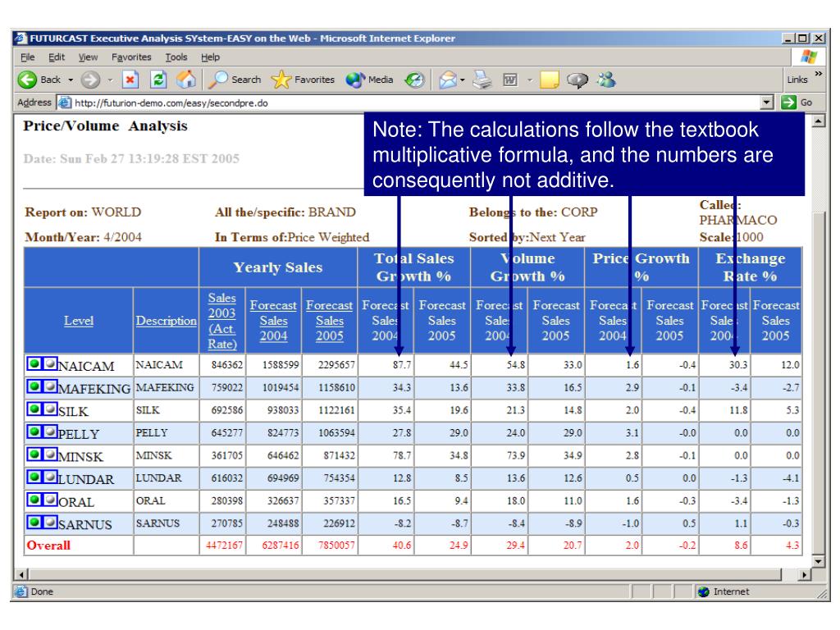Viewport: 840px width, 630px height.
Task: Launch the Messenger toolbar icon
Action: (x=607, y=80)
